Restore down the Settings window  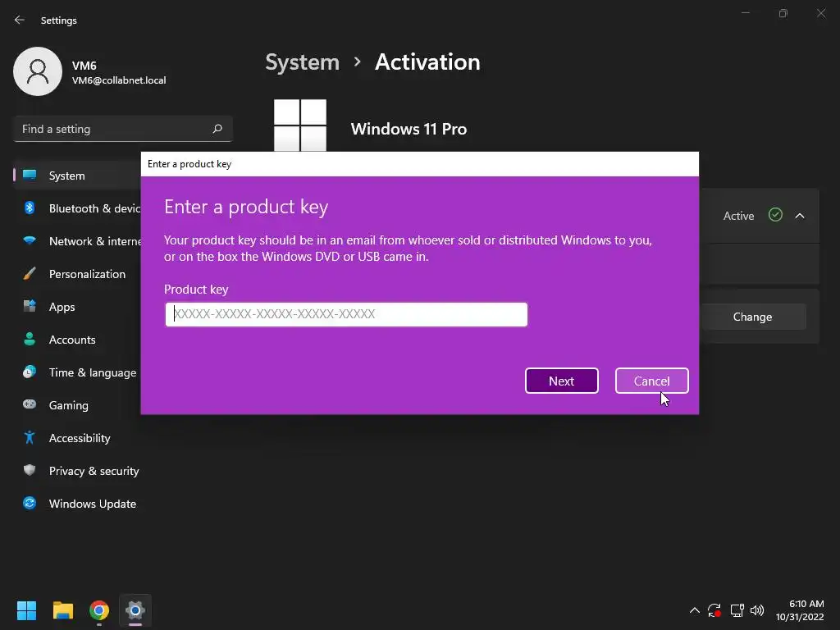pyautogui.click(x=783, y=13)
